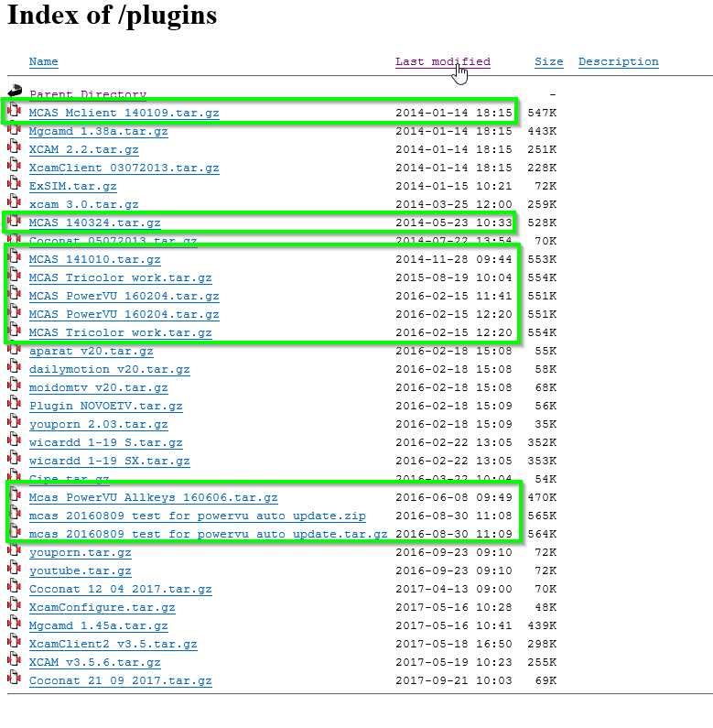Click the "547K" size value

tap(542, 113)
